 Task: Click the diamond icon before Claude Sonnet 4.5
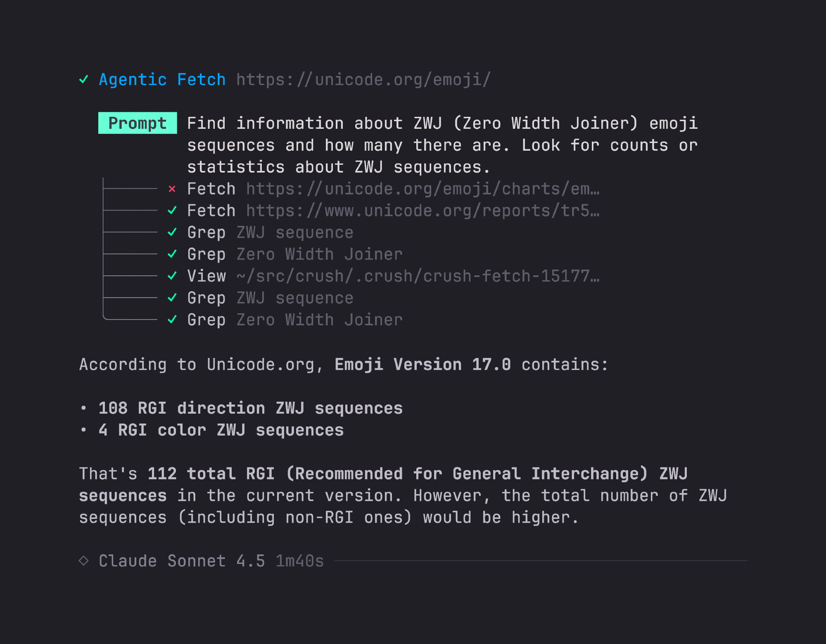coord(84,561)
